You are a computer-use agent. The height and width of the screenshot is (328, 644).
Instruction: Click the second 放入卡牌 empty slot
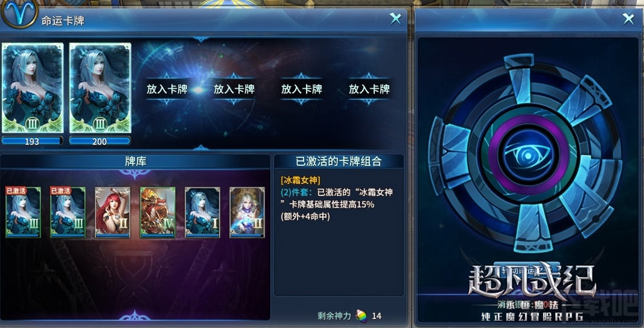(234, 89)
